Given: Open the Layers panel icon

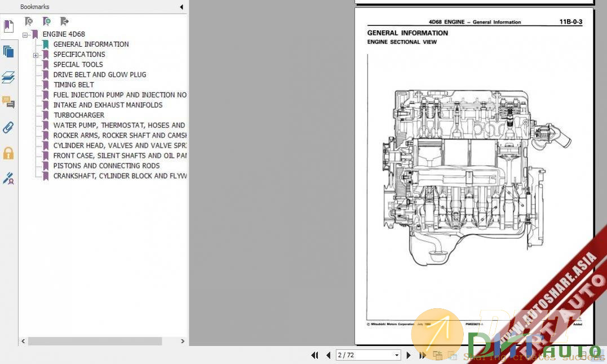Looking at the screenshot, I should (8, 77).
